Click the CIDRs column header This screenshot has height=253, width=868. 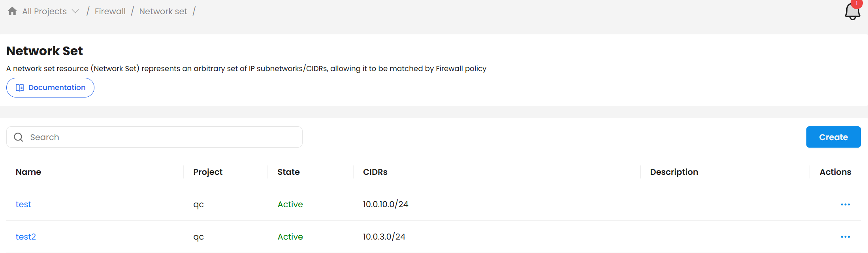coord(375,172)
